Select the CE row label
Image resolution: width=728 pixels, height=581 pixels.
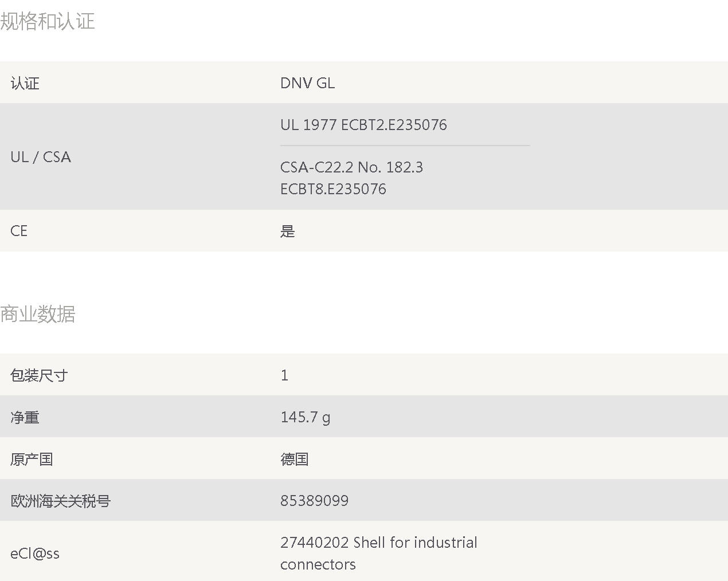(x=19, y=231)
